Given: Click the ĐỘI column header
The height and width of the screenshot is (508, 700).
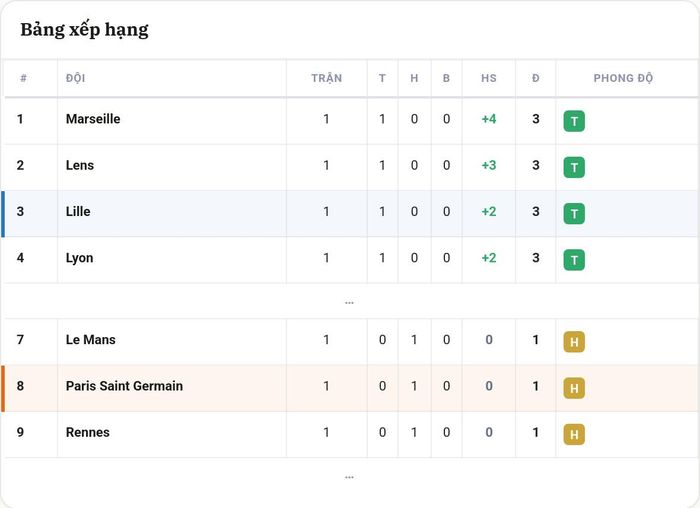Looking at the screenshot, I should pyautogui.click(x=75, y=79).
